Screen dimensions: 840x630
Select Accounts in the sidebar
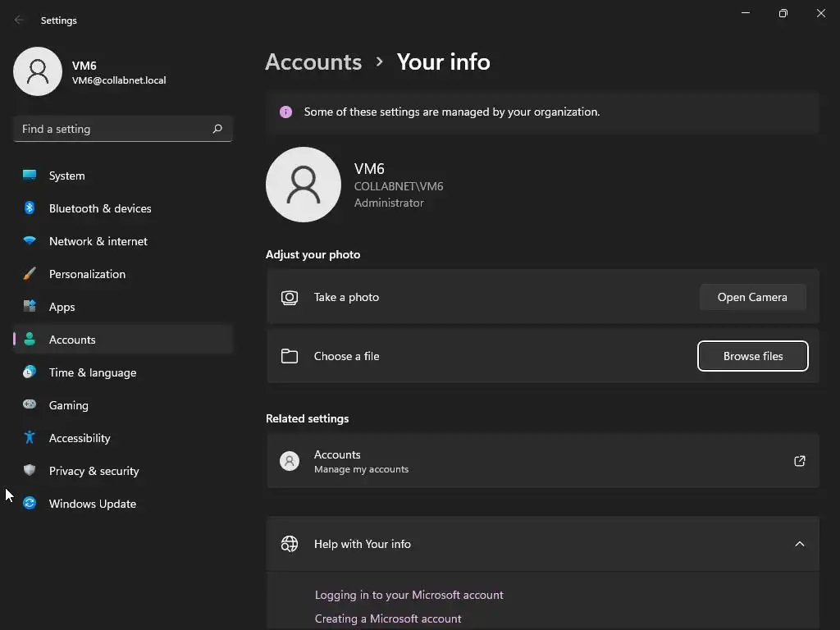[x=72, y=340]
